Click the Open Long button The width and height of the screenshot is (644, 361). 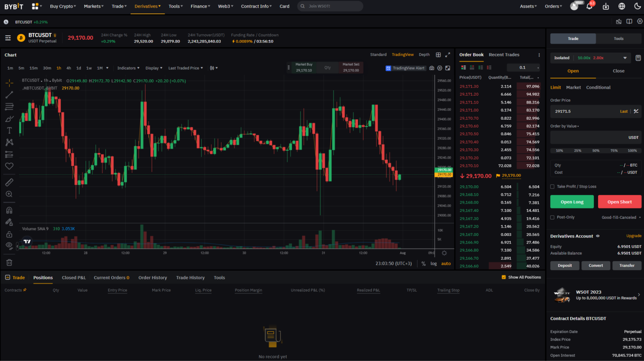tap(572, 202)
